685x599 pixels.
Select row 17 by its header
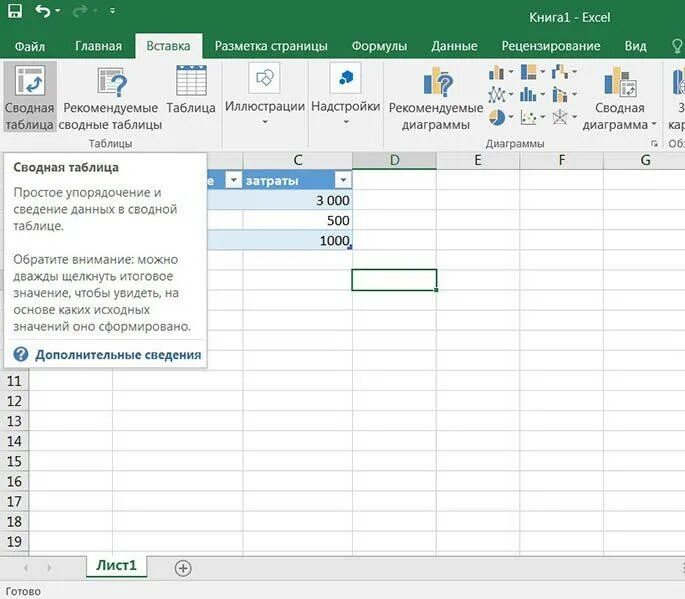14,501
